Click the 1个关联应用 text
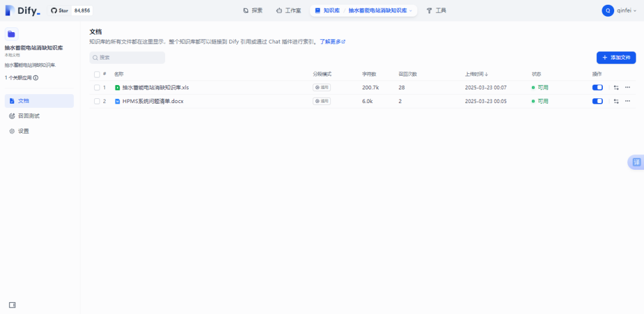Viewport: 644px width, 314px height. point(18,77)
